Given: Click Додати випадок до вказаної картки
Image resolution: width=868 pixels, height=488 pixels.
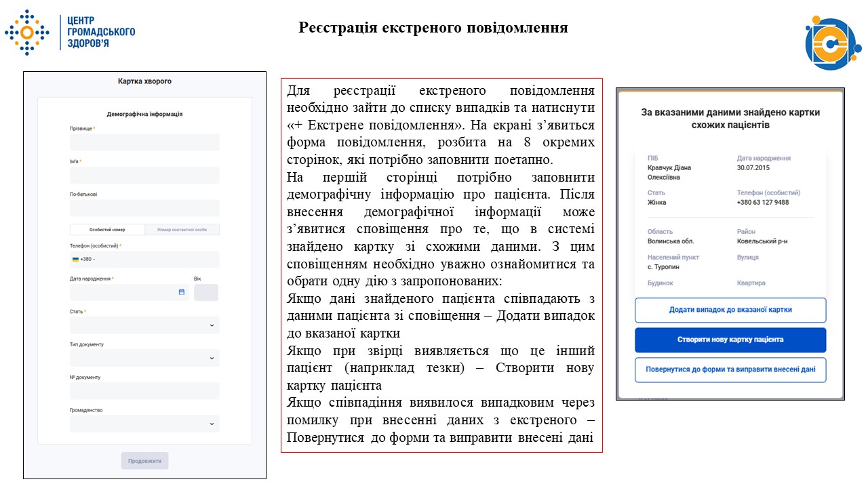Looking at the screenshot, I should 730,310.
